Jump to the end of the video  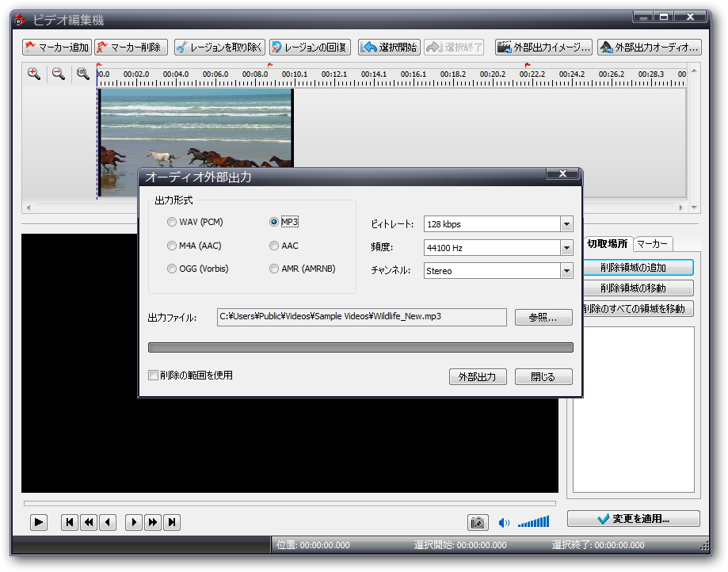pyautogui.click(x=172, y=522)
